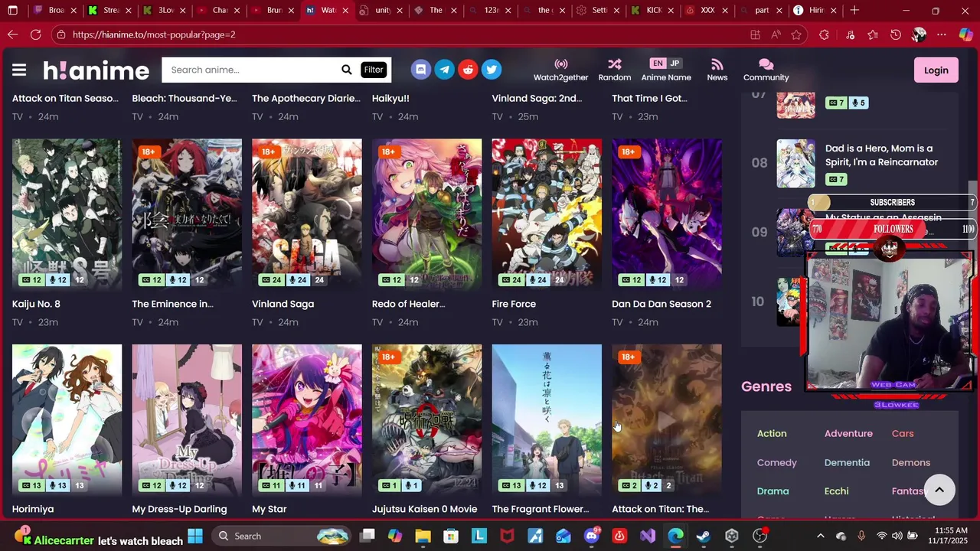This screenshot has width=980, height=551.
Task: Open the browser extensions icon
Action: click(x=824, y=34)
